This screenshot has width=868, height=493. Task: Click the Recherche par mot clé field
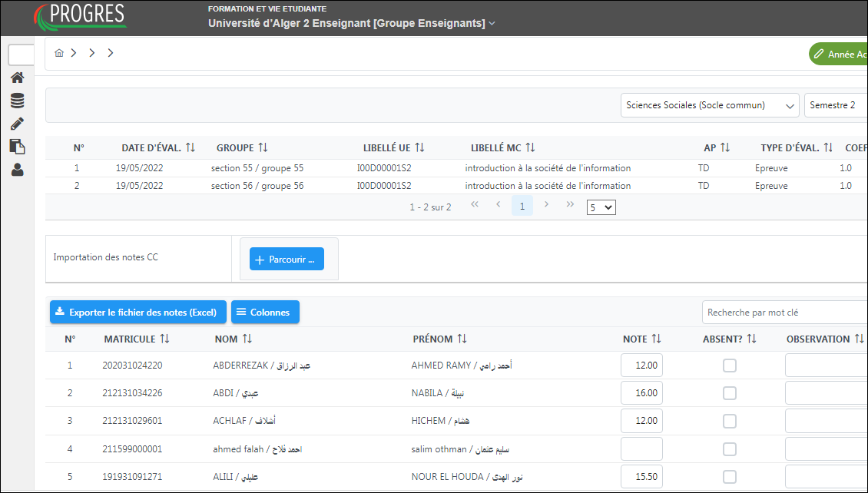pyautogui.click(x=784, y=313)
